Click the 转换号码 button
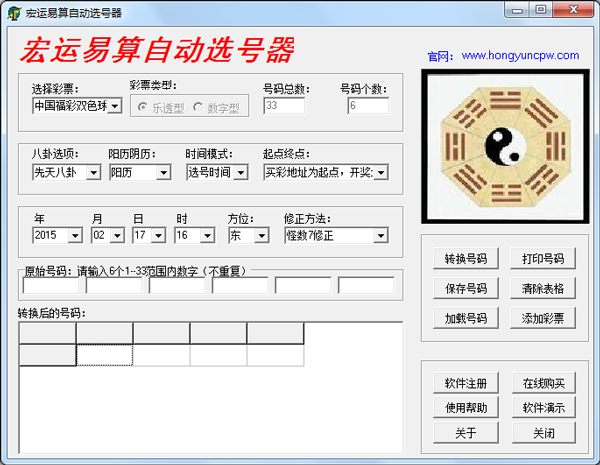The image size is (600, 465). (466, 259)
